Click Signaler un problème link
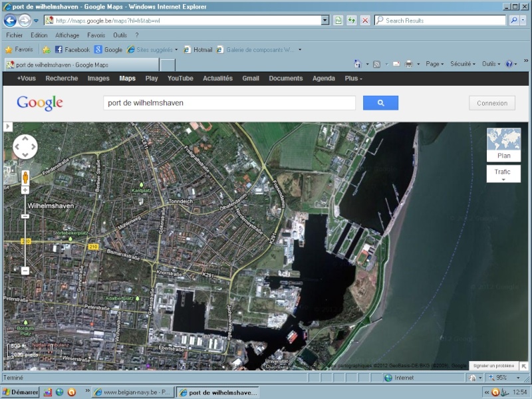This screenshot has height=399, width=532. [493, 366]
